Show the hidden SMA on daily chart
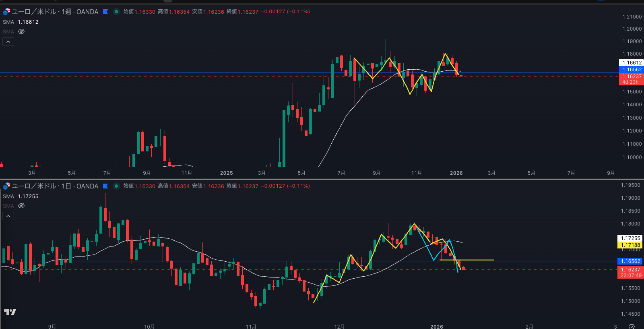The image size is (644, 329). (21, 206)
